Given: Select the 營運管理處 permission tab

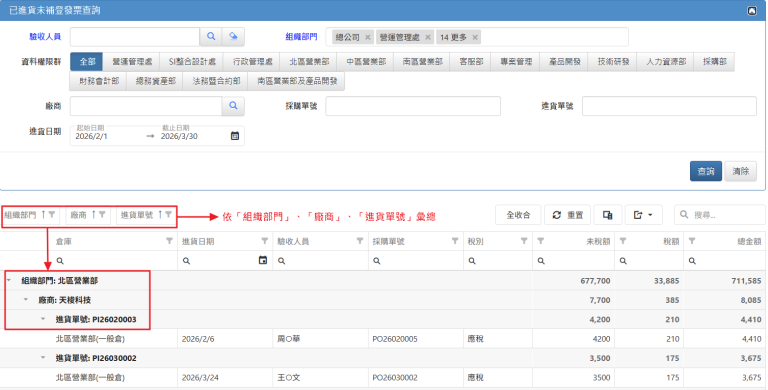Looking at the screenshot, I should [132, 62].
